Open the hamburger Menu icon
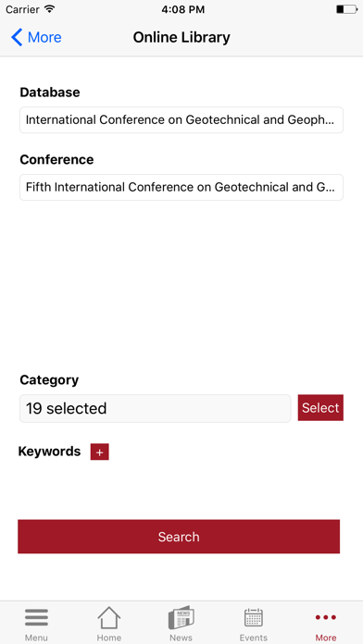The image size is (363, 644). [x=36, y=617]
